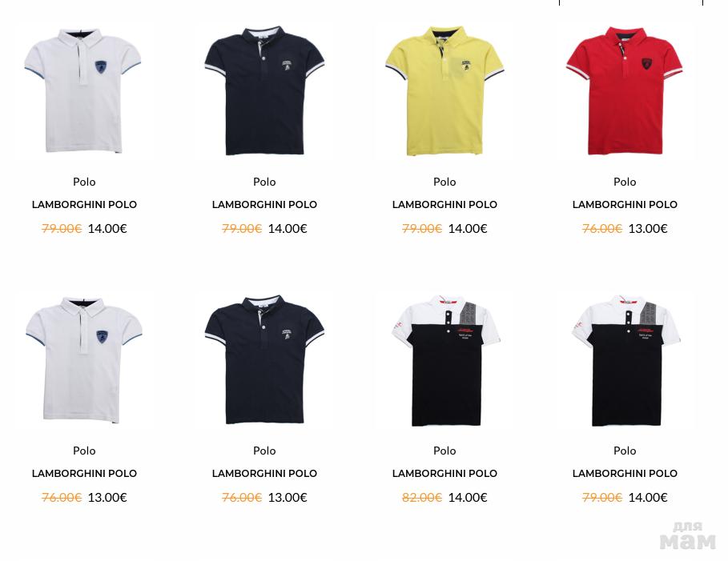Open the navy polo image in bottom row

point(264,359)
